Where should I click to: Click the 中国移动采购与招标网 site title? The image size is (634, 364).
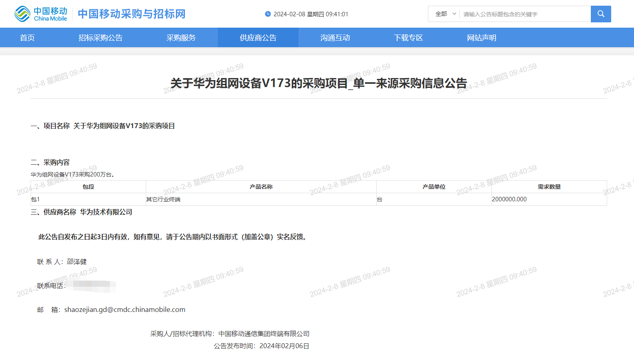pyautogui.click(x=132, y=14)
